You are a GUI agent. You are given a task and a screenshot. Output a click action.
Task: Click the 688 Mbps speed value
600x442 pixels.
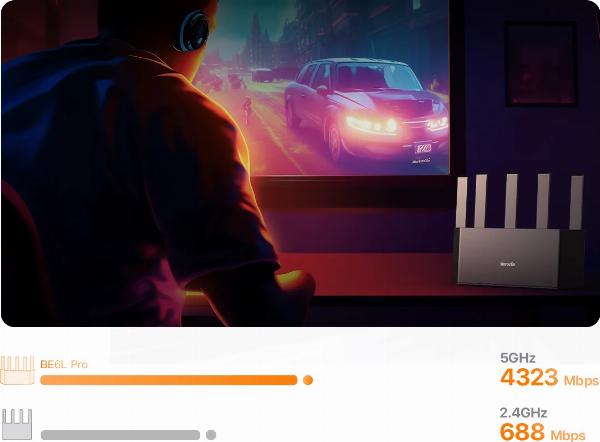pos(543,432)
